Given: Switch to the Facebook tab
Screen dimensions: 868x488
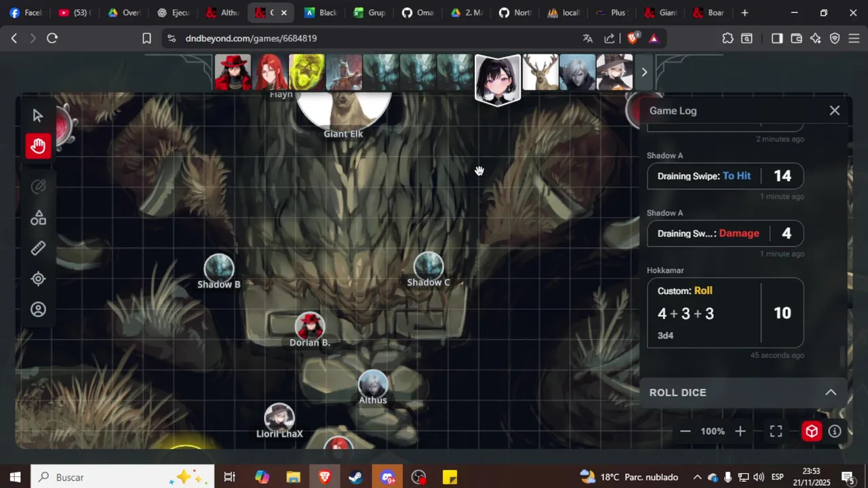Looking at the screenshot, I should point(26,13).
